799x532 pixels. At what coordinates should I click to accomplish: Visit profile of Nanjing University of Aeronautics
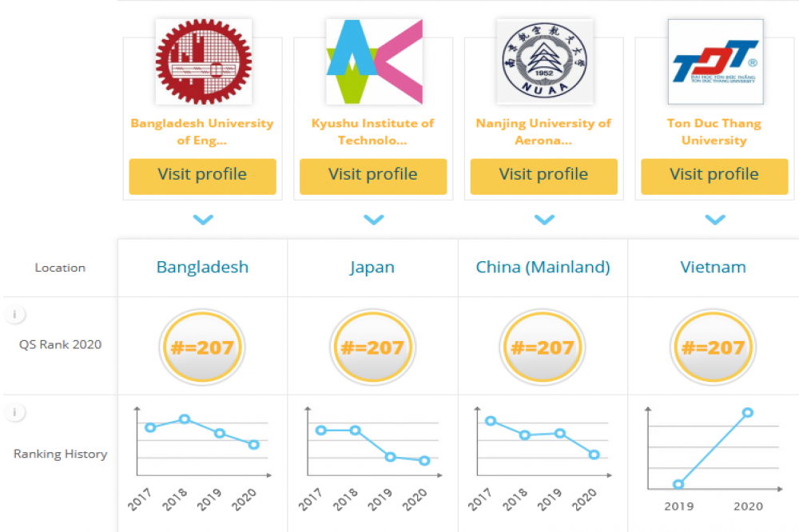tap(543, 176)
